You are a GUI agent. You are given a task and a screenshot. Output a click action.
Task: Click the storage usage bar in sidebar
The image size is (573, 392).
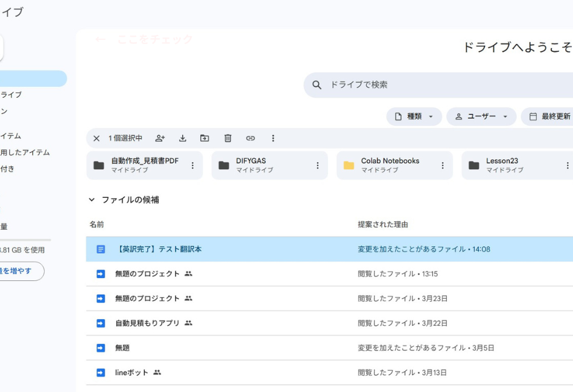click(24, 239)
